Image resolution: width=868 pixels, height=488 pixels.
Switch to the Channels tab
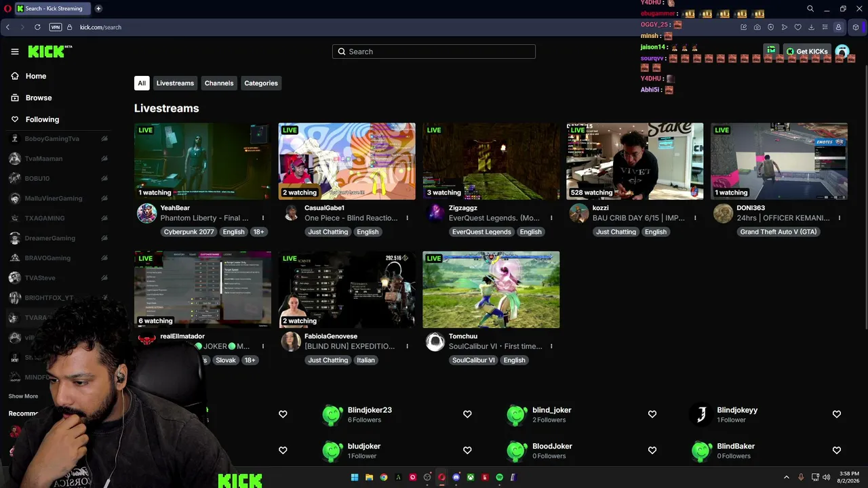pos(219,83)
